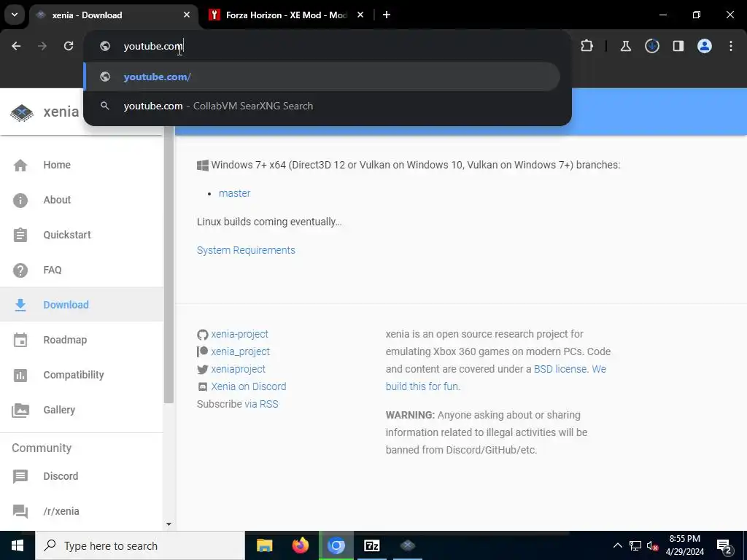Open the /r/xenia community link

[x=61, y=511]
